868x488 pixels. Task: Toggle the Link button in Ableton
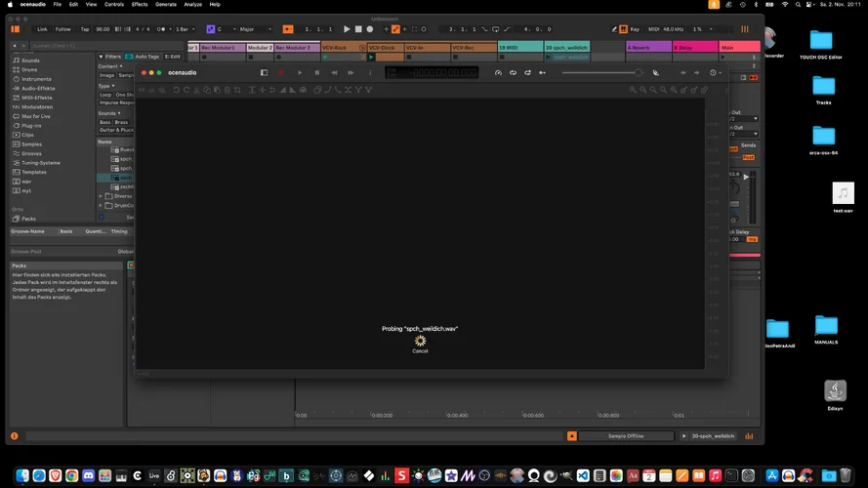point(42,29)
